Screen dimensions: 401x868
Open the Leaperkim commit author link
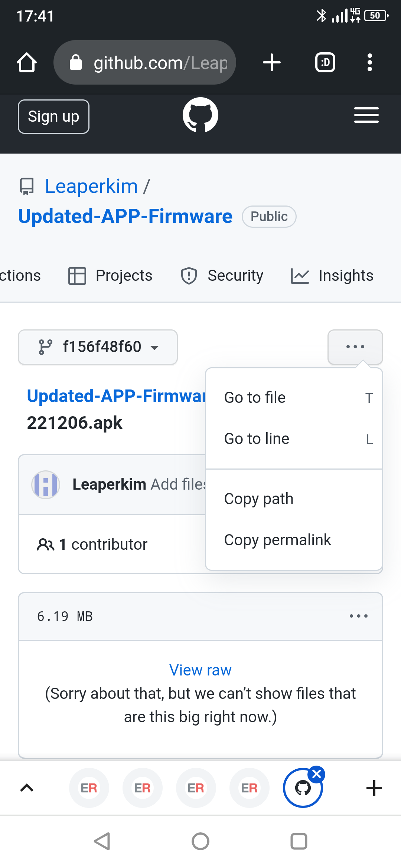click(x=109, y=484)
